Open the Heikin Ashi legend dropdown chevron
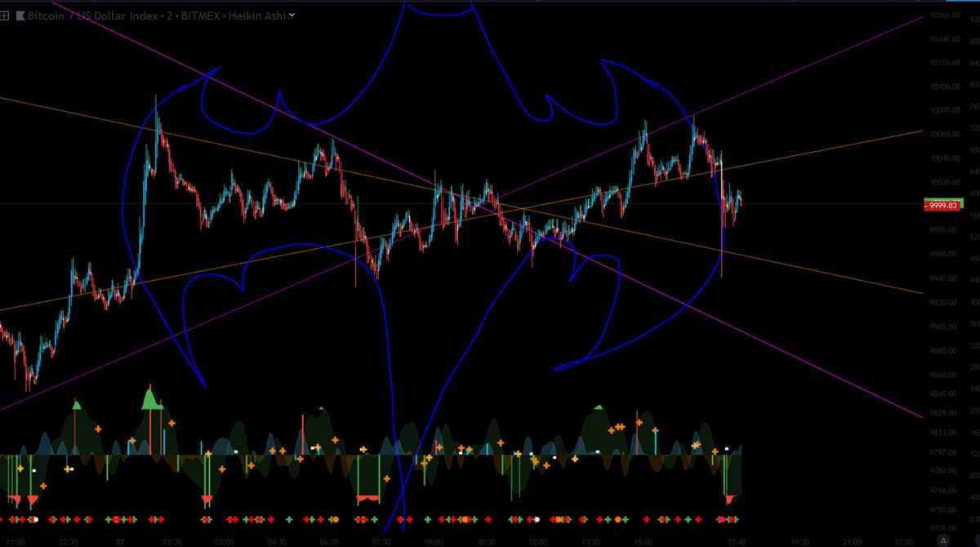Screen dimensions: 980x547 [292, 16]
